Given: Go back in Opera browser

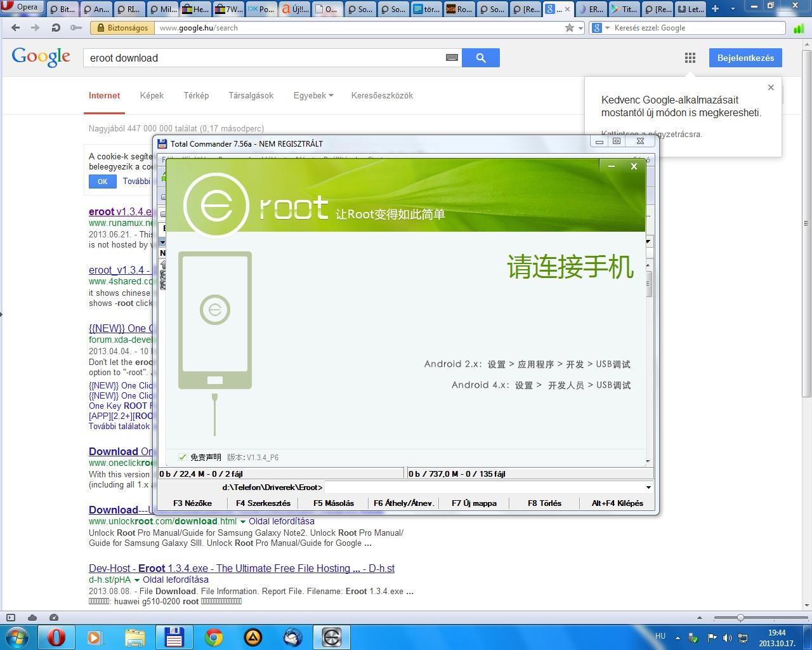Looking at the screenshot, I should point(16,28).
